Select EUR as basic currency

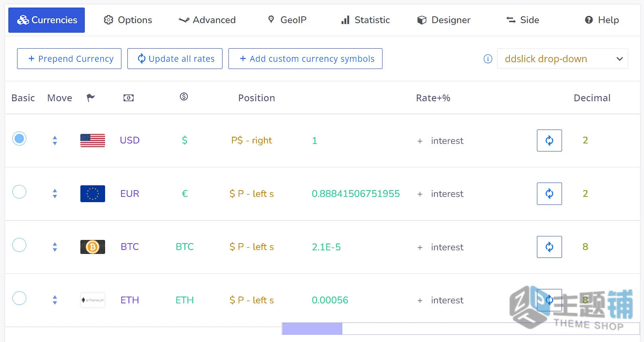pyautogui.click(x=19, y=192)
